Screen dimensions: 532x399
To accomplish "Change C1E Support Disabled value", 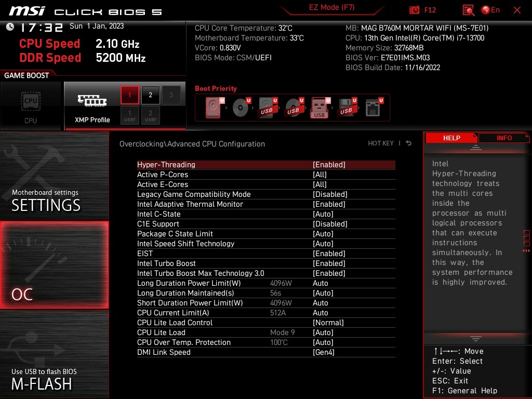I will pos(330,223).
